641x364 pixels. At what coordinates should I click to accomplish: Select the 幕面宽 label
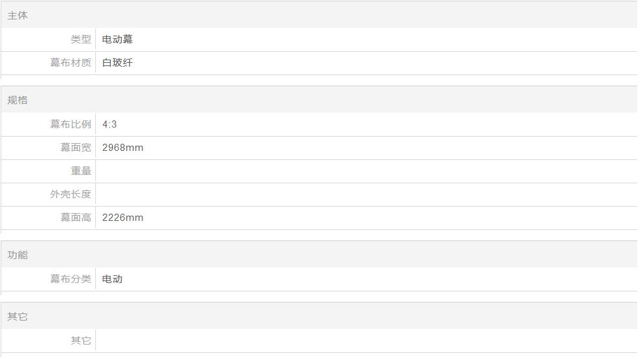click(76, 148)
